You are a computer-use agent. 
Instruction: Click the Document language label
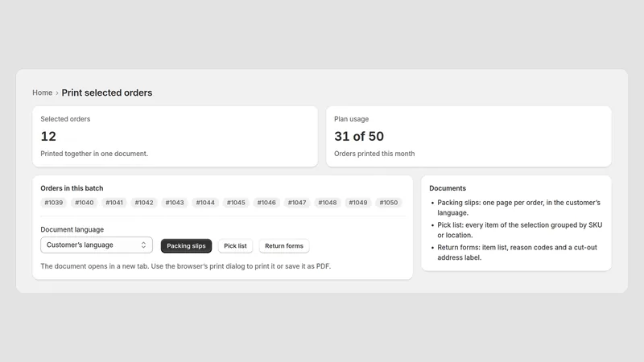[72, 229]
